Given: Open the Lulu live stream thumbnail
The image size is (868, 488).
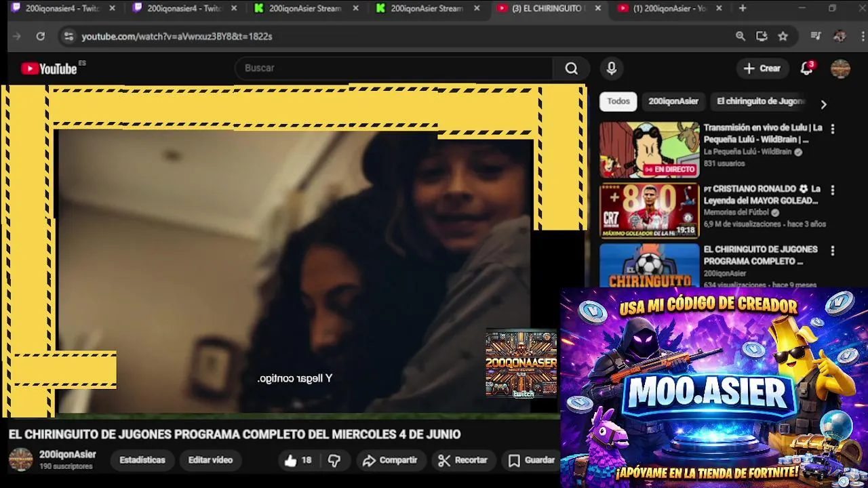Looking at the screenshot, I should click(x=649, y=150).
